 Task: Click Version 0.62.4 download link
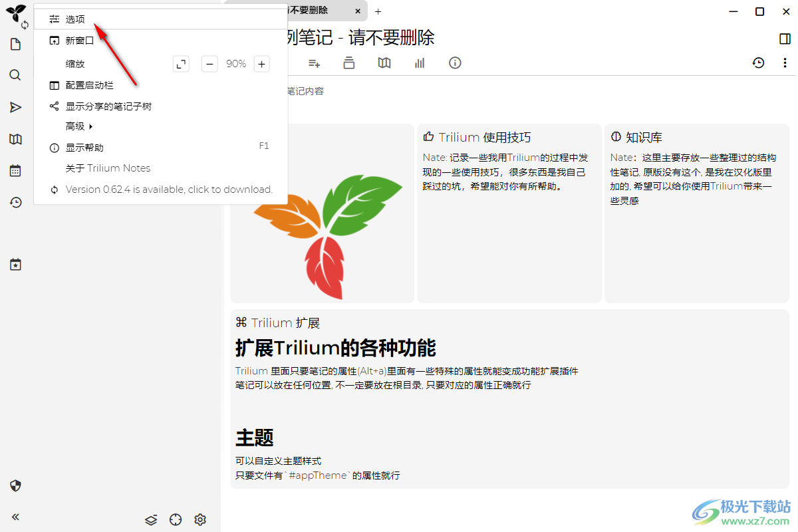tap(161, 190)
